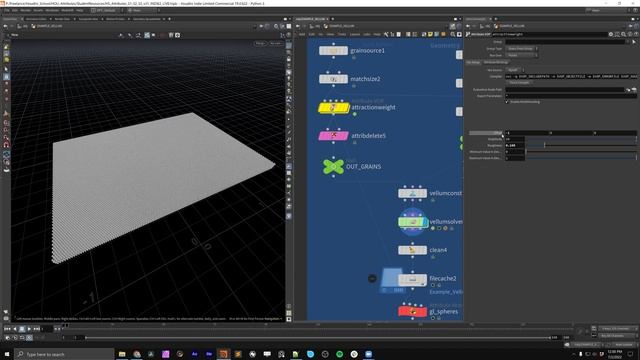Click the parameter pane search icon

623,34
